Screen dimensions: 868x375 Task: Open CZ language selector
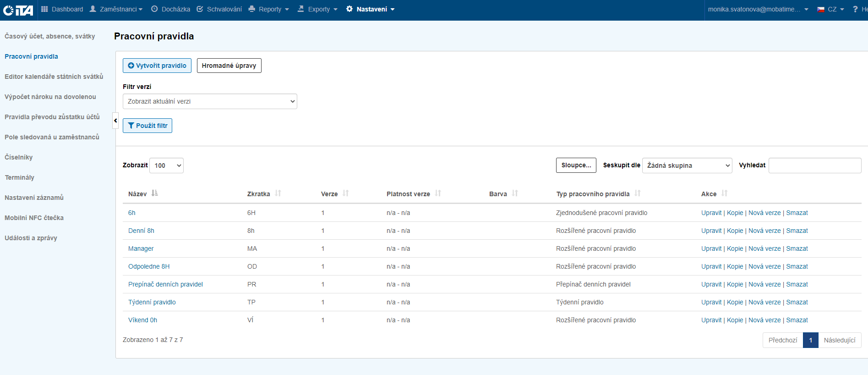[x=830, y=9]
